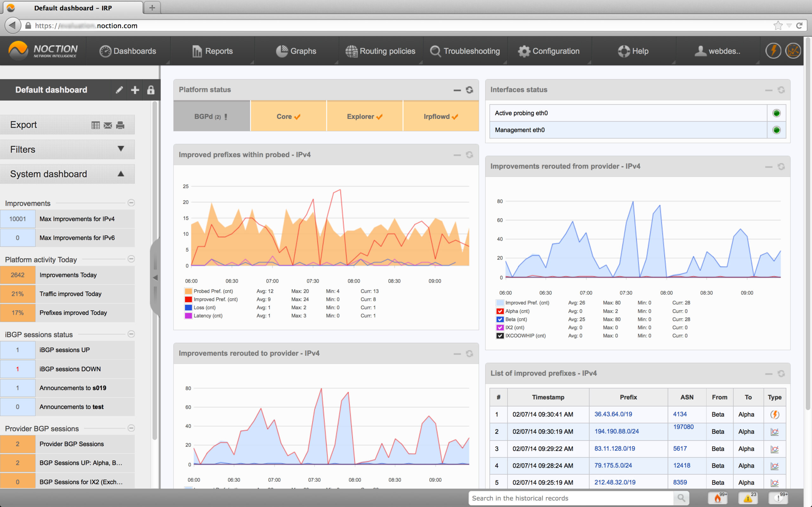Viewport: 812px width, 507px height.
Task: Open prefix 36.43.64.0/19 link
Action: (613, 414)
